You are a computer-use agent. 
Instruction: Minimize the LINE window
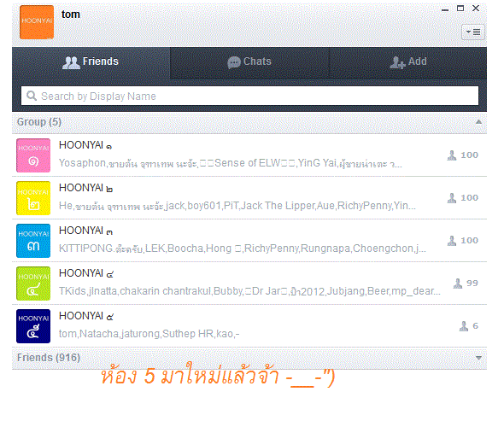pyautogui.click(x=445, y=9)
